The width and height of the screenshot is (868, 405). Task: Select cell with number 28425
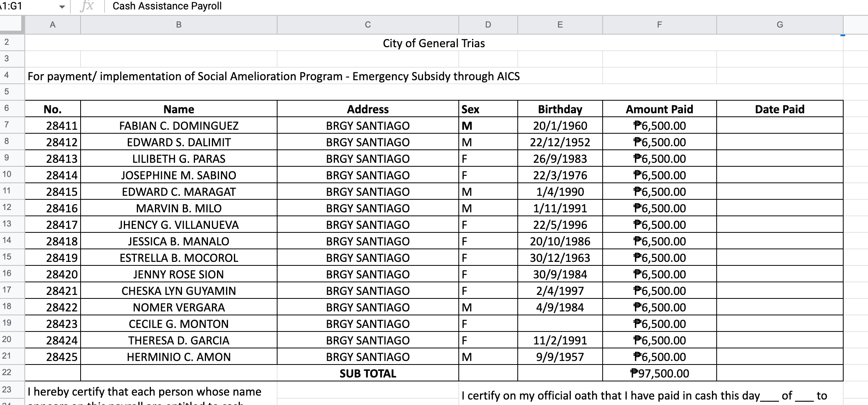(x=53, y=357)
